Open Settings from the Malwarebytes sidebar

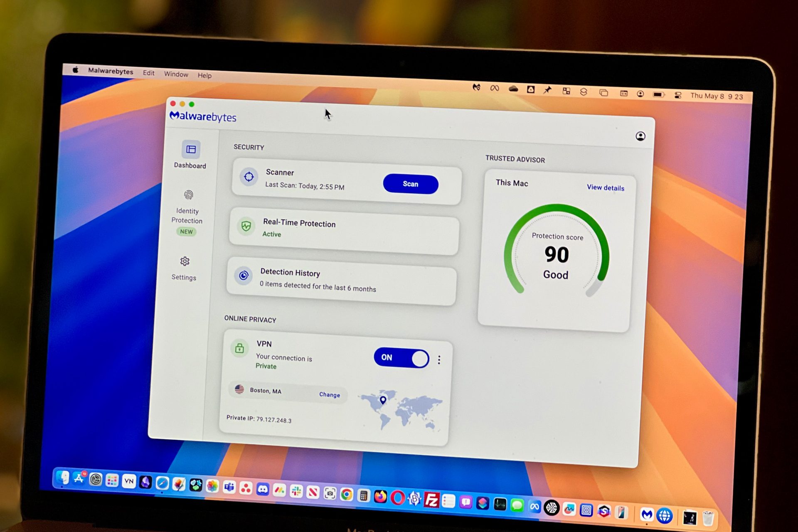[184, 268]
